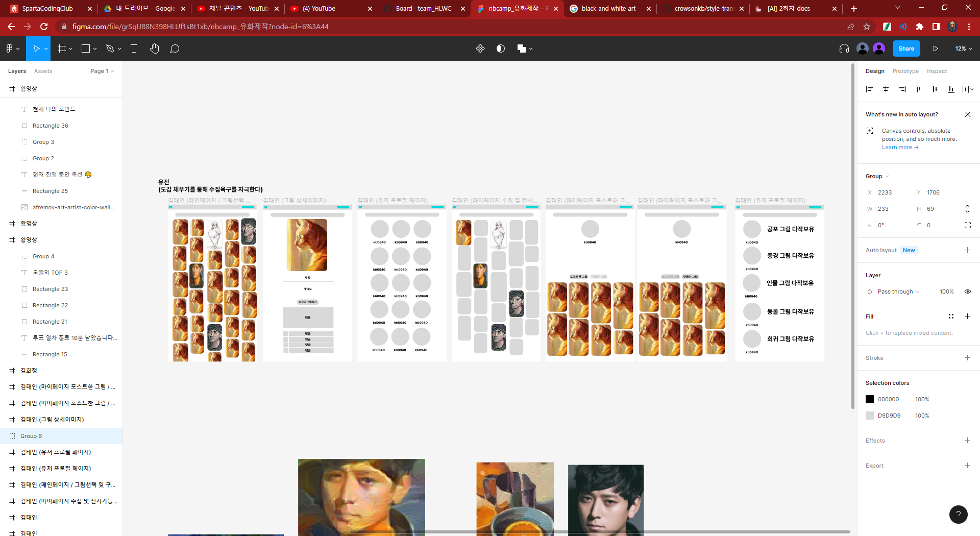Open the Page 1 dropdown
This screenshot has width=980, height=536.
click(102, 71)
